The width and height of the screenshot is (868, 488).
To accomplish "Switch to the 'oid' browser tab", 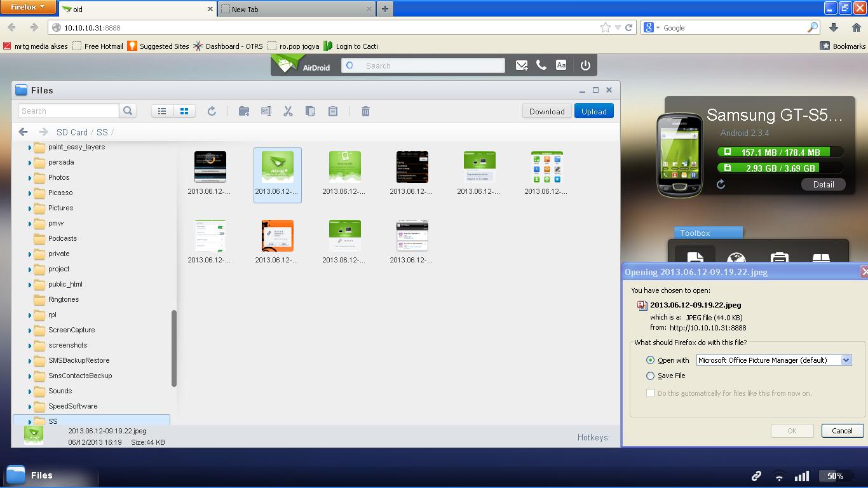I will click(x=137, y=9).
